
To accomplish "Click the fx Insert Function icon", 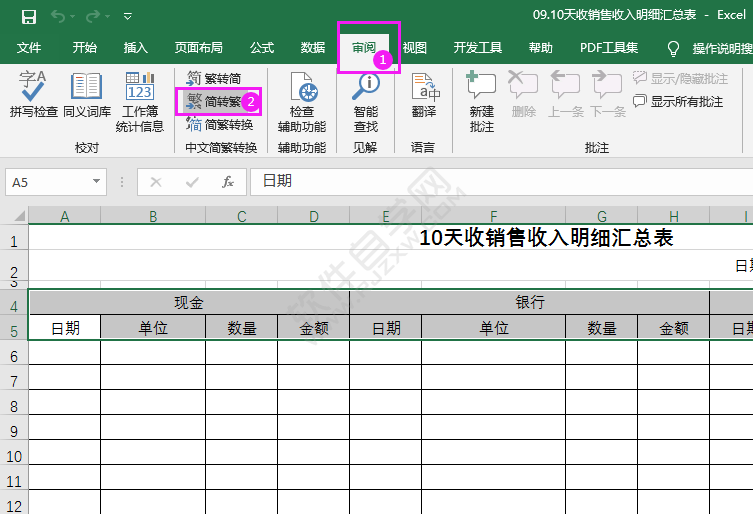I will pos(228,182).
